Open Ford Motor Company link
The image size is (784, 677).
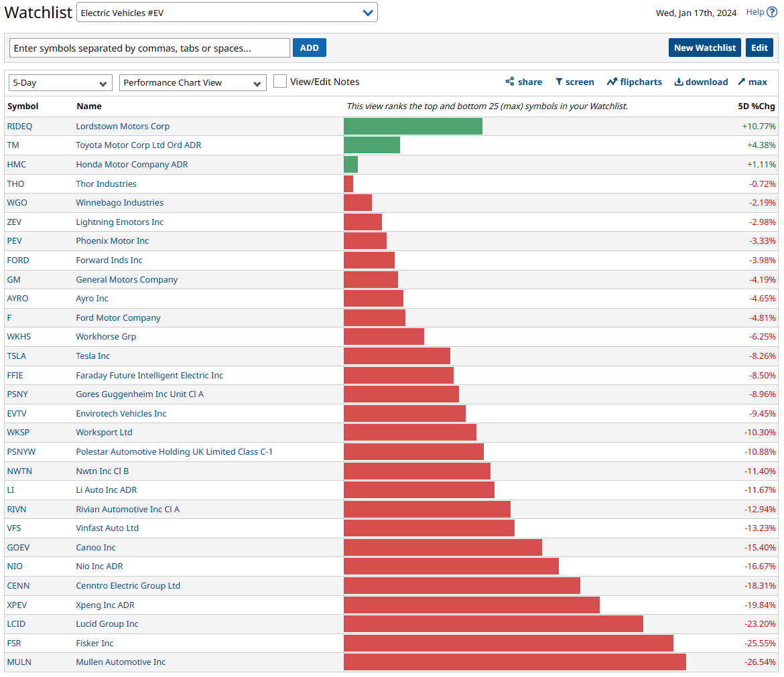[x=118, y=318]
